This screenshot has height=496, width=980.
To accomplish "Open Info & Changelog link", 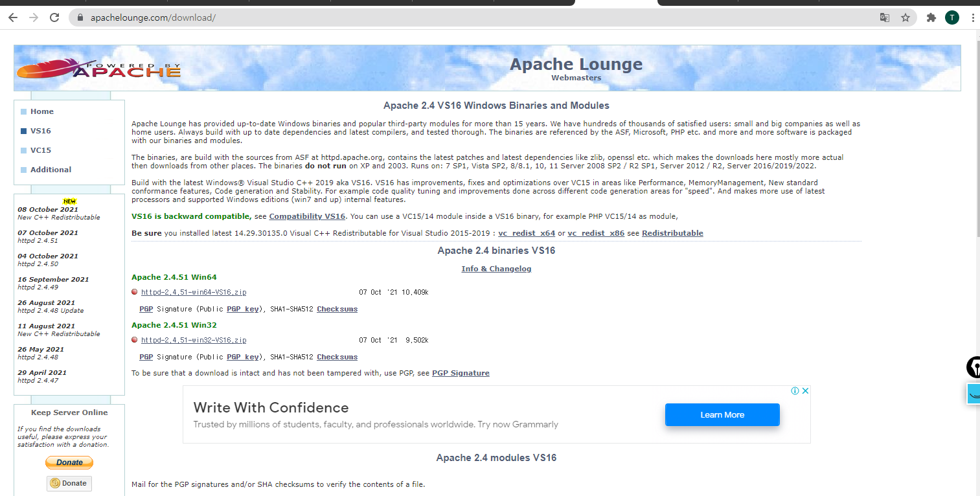I will pos(496,269).
